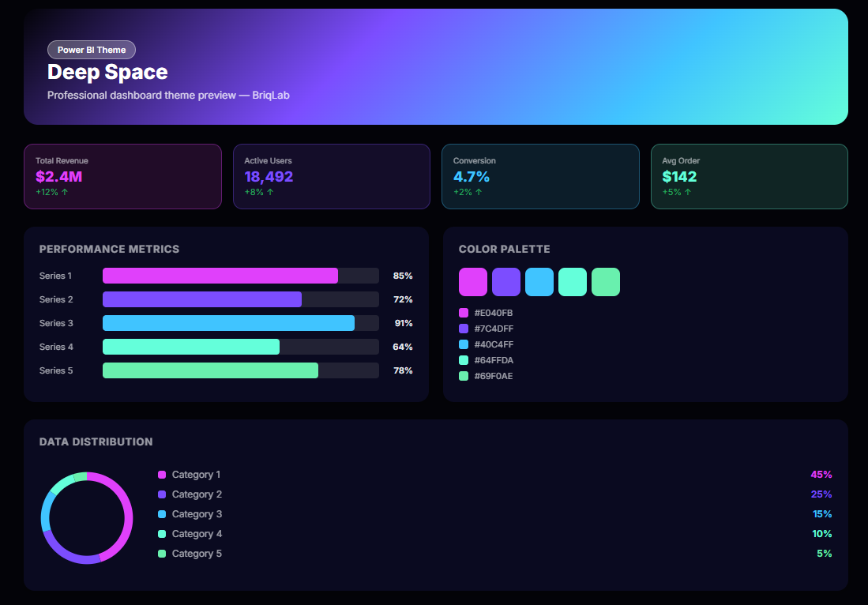
Task: Click the Series 1 magenta bar
Action: [x=220, y=276]
